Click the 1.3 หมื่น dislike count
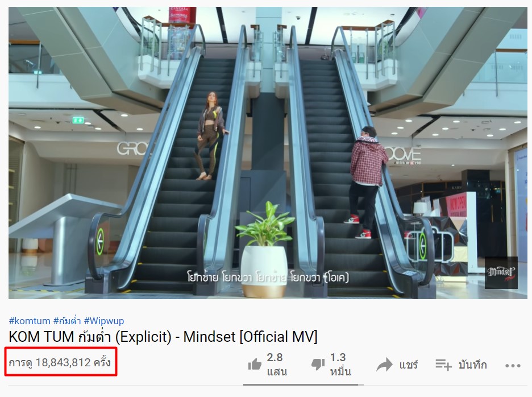 click(340, 365)
